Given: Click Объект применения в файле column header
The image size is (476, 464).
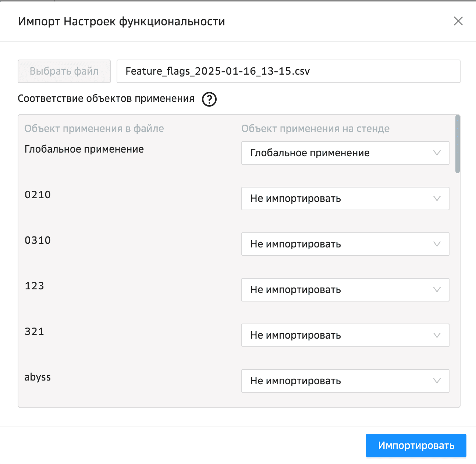Looking at the screenshot, I should point(94,129).
